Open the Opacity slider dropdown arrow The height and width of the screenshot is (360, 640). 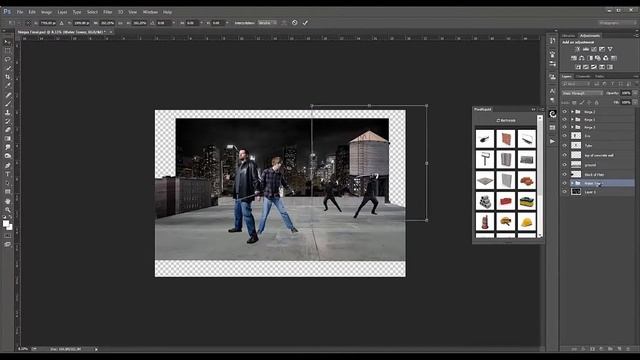click(635, 93)
